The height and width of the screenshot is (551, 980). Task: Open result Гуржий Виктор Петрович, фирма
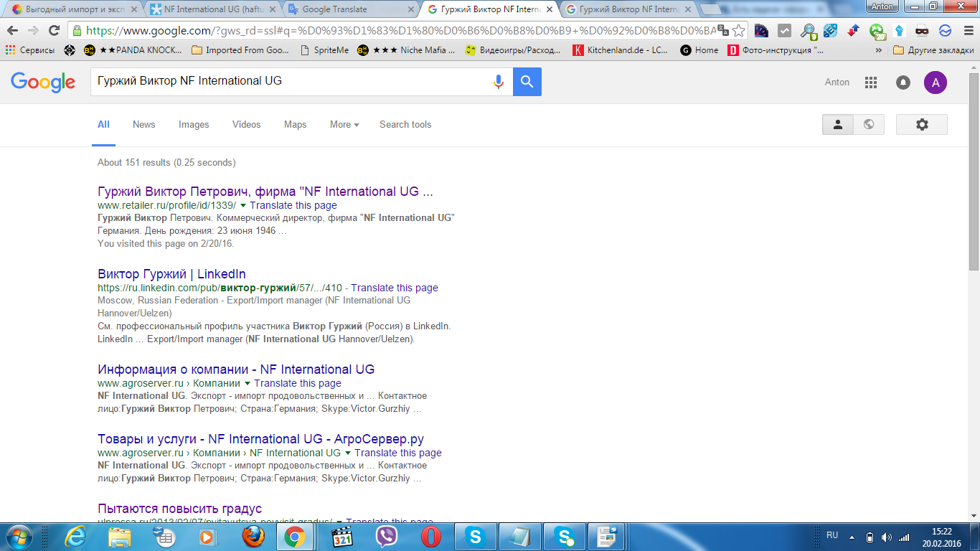pos(265,192)
